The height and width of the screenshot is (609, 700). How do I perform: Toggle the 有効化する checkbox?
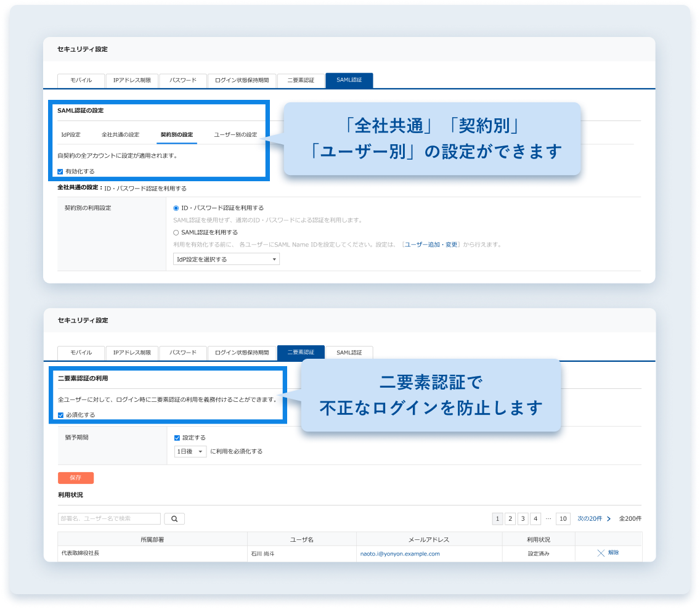coord(60,171)
